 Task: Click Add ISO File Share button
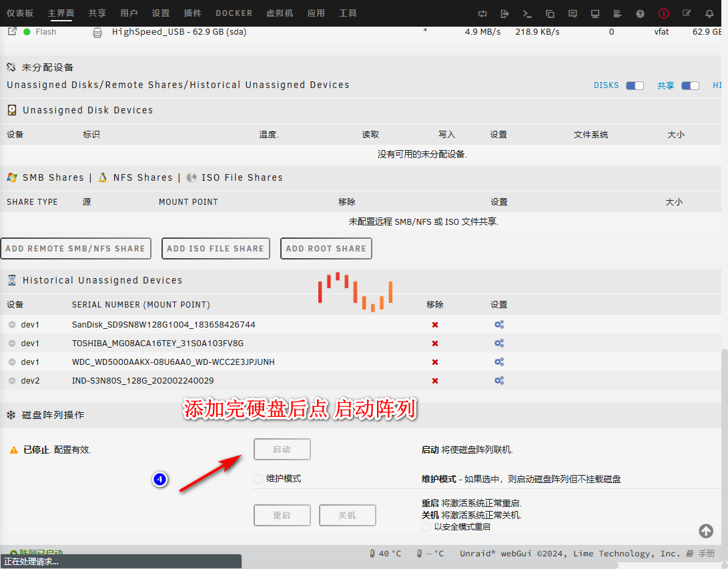pos(215,248)
